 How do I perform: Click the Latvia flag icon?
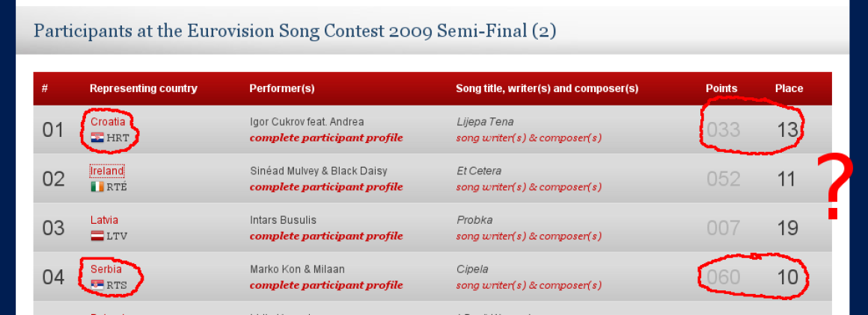tap(97, 236)
